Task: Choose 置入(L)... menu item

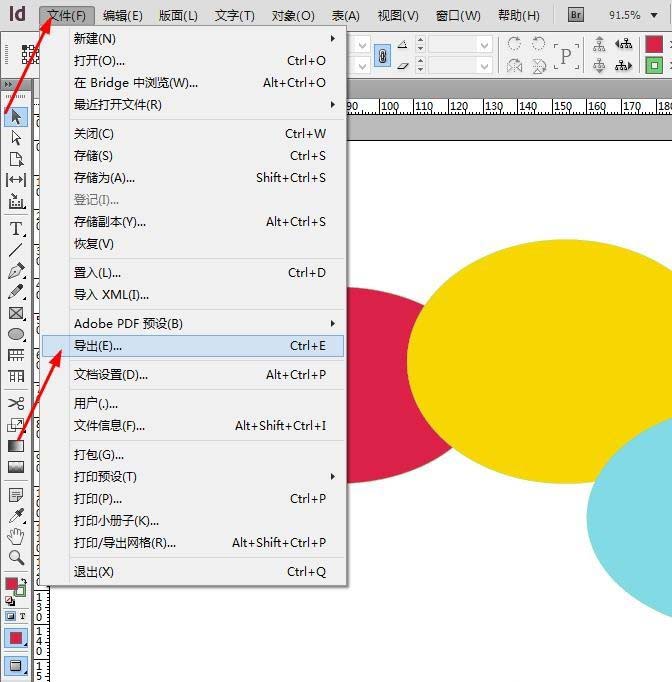Action: [x=193, y=273]
